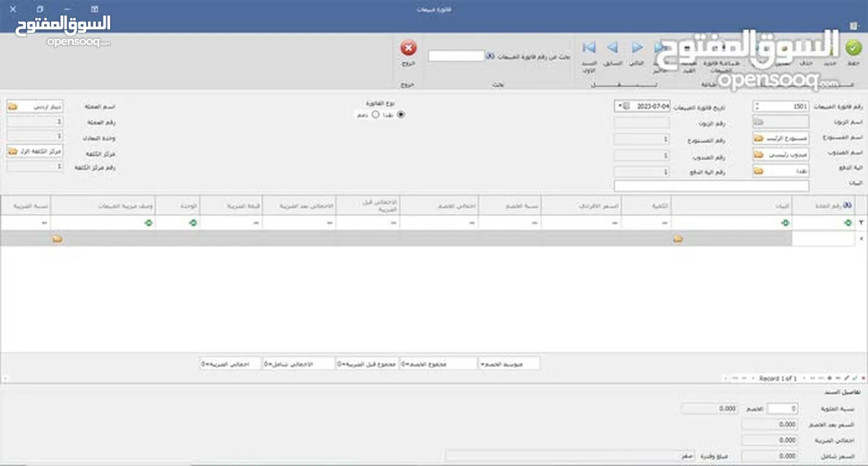The width and height of the screenshot is (868, 466).
Task: Click percentage discount input showing 0
Action: point(782,409)
